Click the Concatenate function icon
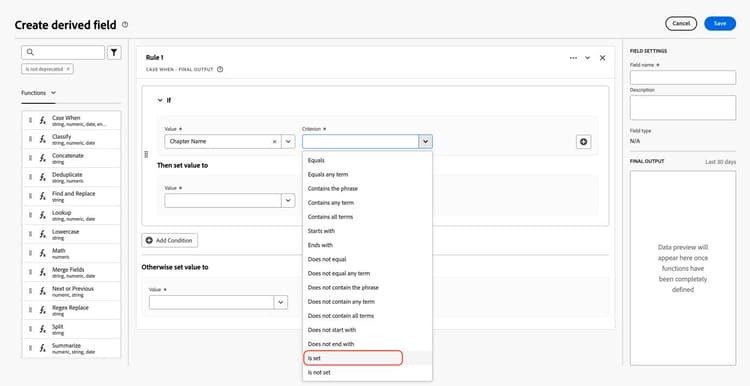Viewport: 750px width, 386px height. coord(43,158)
